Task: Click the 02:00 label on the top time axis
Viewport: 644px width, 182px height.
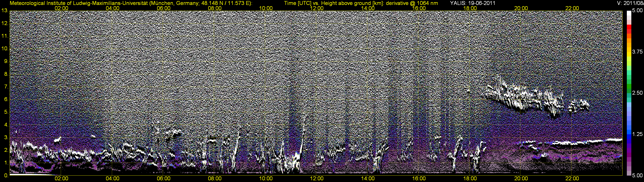Action: (61, 8)
